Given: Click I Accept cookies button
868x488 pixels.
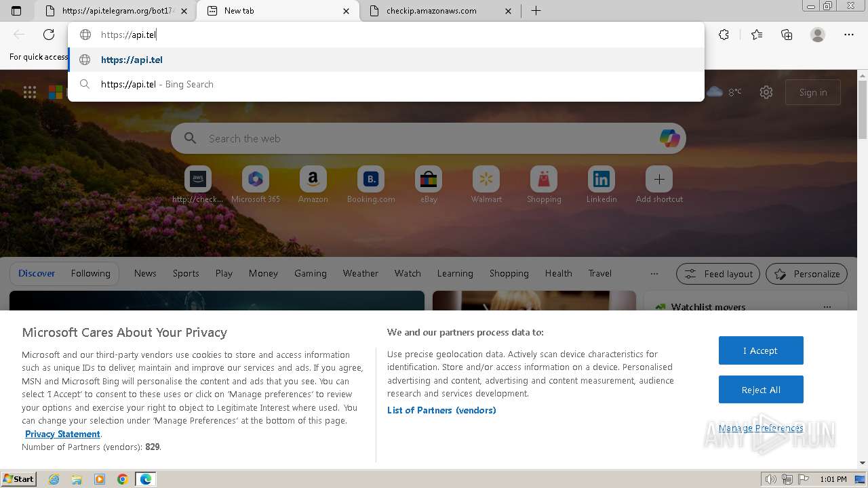Looking at the screenshot, I should click(761, 350).
